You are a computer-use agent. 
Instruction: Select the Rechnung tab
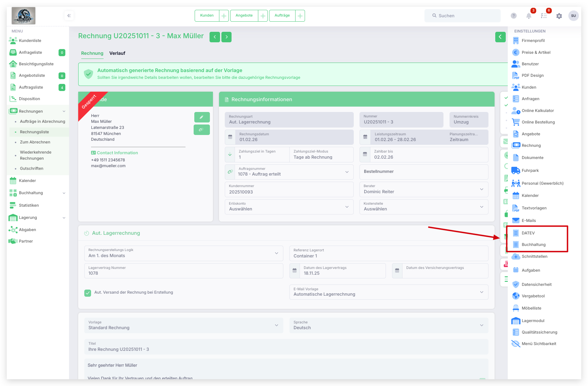(x=92, y=53)
